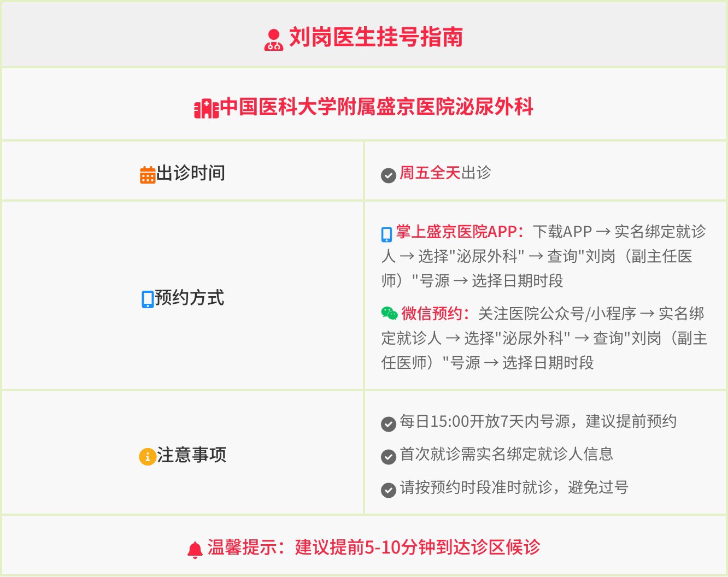Click the 周五全天 highlighted text
The width and height of the screenshot is (728, 577).
430,173
